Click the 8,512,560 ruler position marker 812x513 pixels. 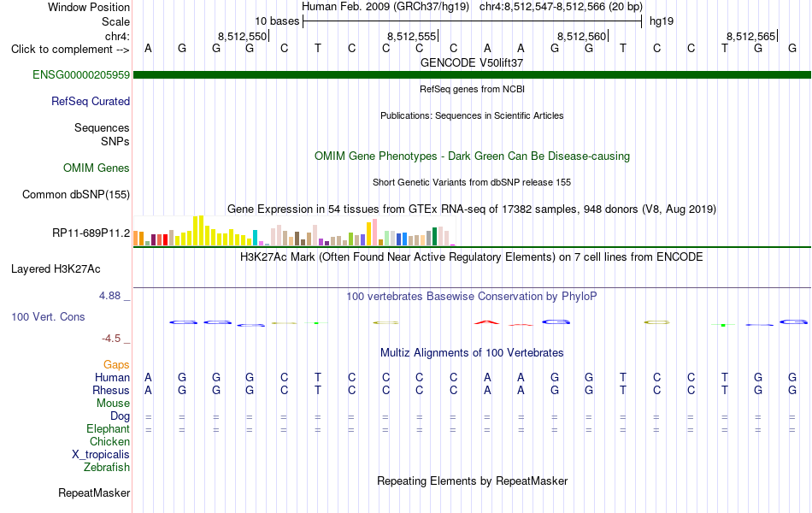(x=581, y=36)
